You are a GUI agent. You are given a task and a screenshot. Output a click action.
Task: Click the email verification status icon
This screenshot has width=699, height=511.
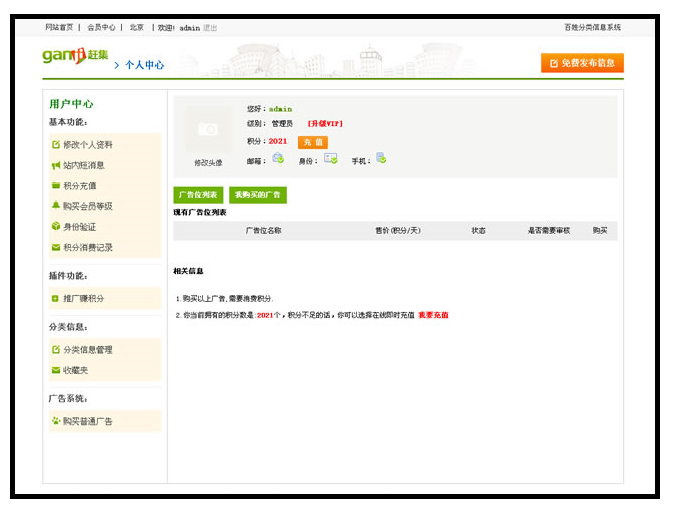click(x=278, y=159)
